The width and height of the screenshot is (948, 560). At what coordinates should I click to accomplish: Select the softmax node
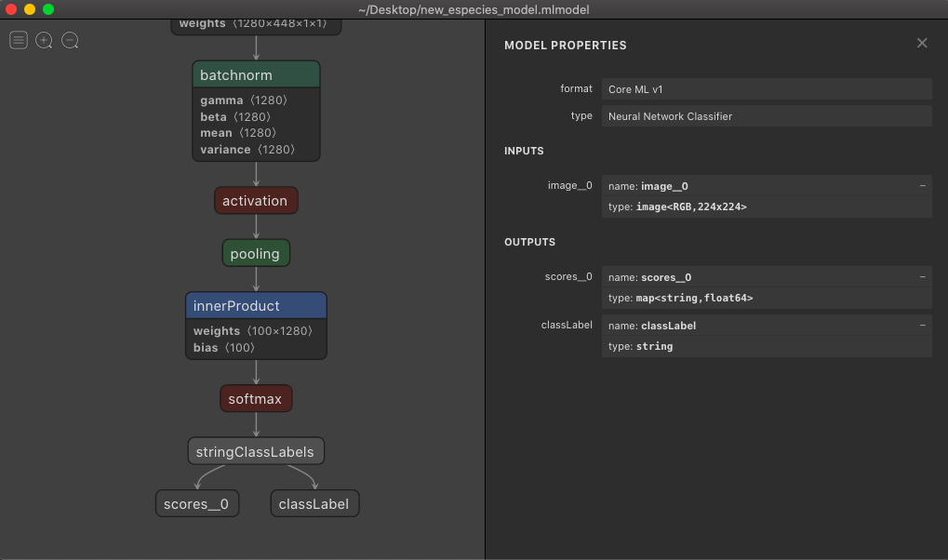point(256,398)
